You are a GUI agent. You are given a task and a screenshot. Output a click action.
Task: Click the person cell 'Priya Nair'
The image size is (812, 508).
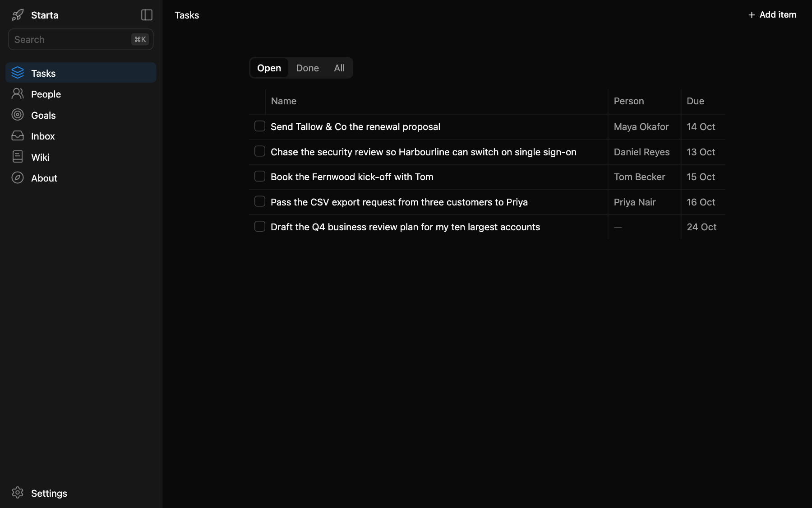[635, 202]
